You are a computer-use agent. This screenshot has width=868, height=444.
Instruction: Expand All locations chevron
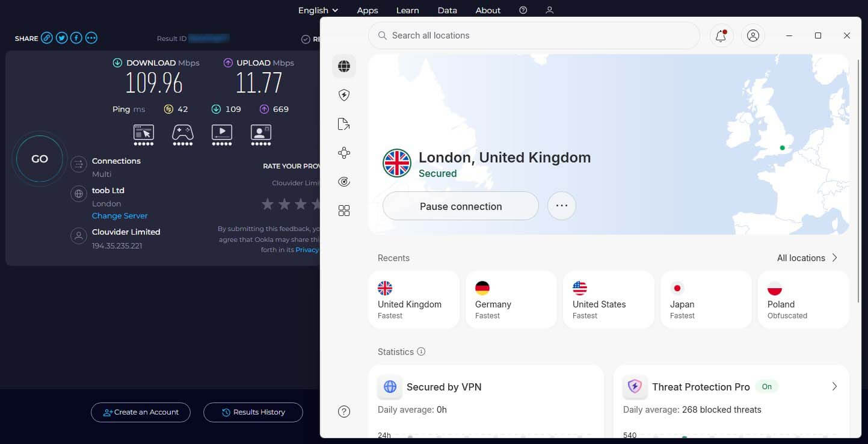[834, 257]
